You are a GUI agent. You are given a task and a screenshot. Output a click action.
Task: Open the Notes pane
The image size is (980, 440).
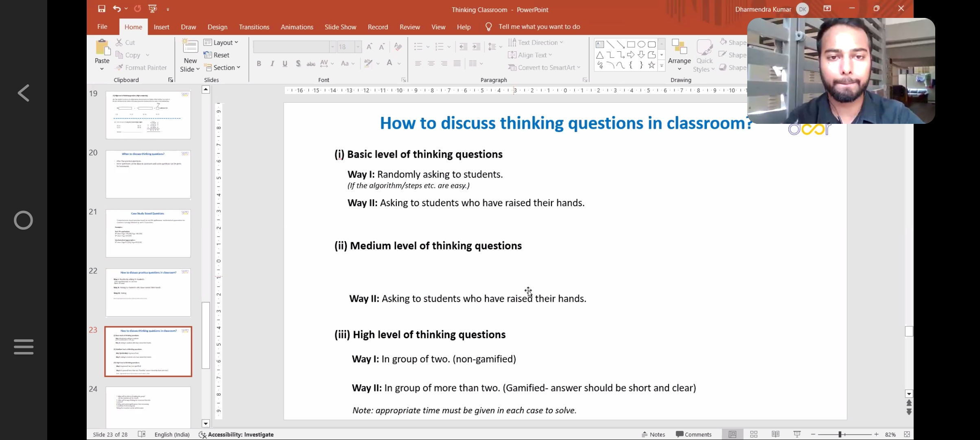coord(654,434)
